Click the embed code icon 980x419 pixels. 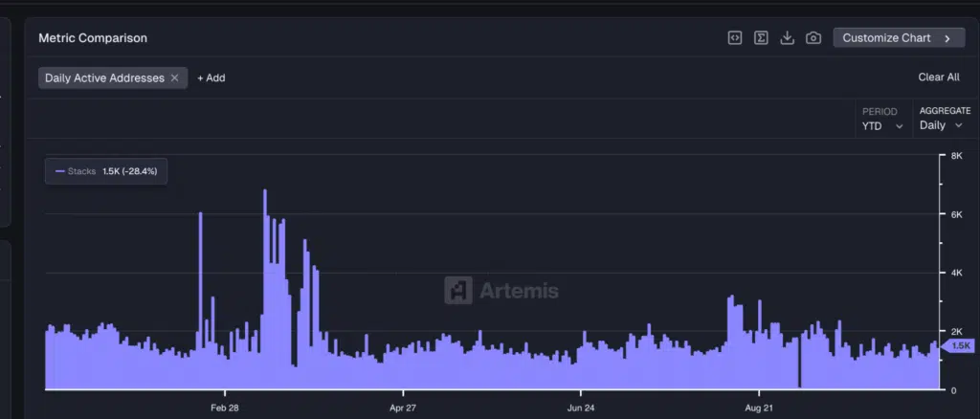(x=734, y=38)
